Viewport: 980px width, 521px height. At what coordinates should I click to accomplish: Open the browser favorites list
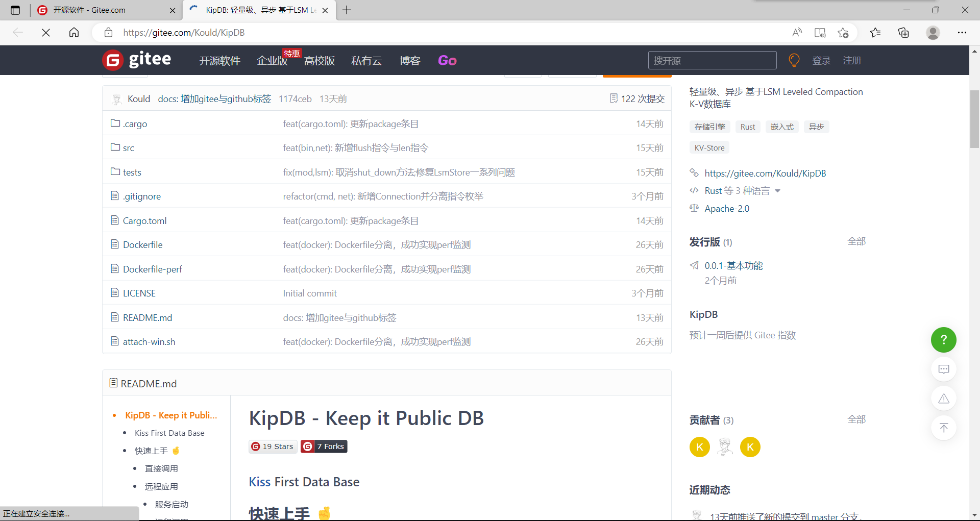pos(875,33)
